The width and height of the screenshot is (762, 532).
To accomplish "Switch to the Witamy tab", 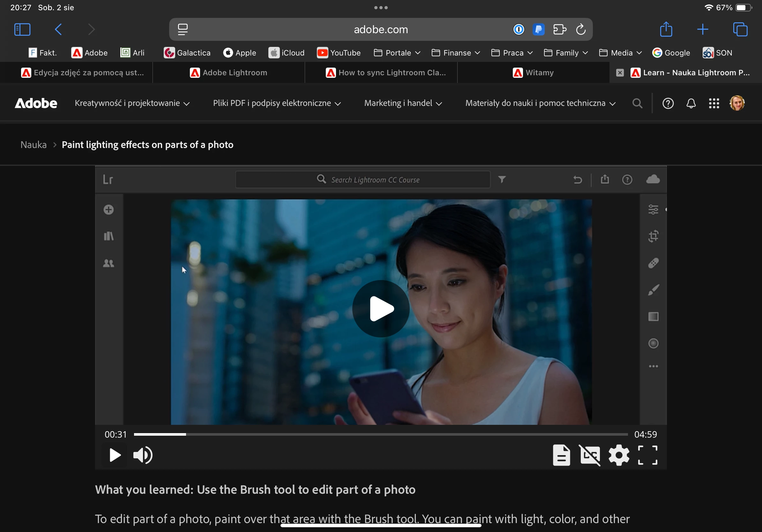I will (533, 73).
